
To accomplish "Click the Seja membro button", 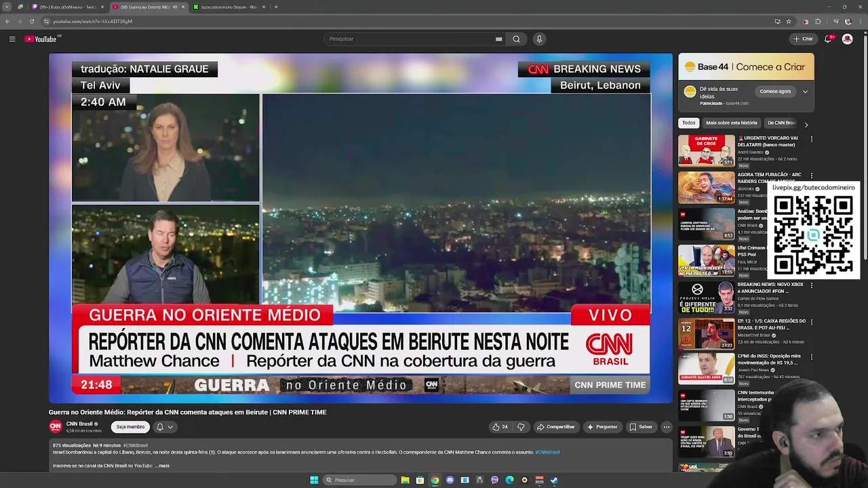I will tap(130, 427).
